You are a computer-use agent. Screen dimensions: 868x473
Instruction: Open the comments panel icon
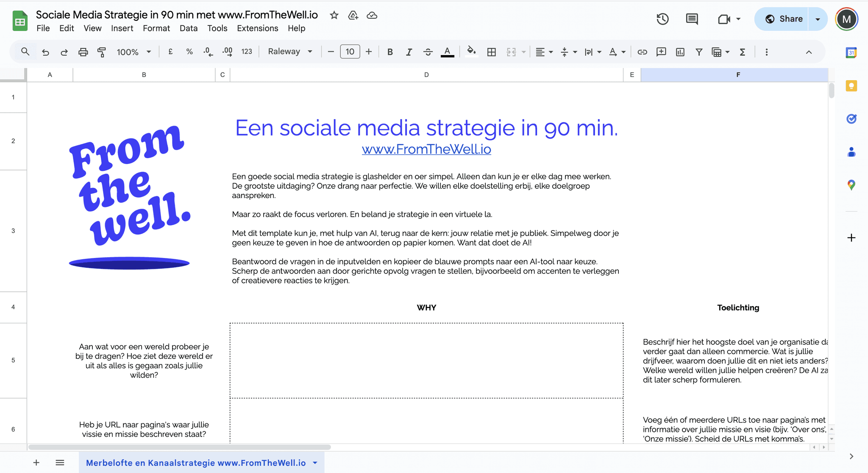(x=692, y=19)
